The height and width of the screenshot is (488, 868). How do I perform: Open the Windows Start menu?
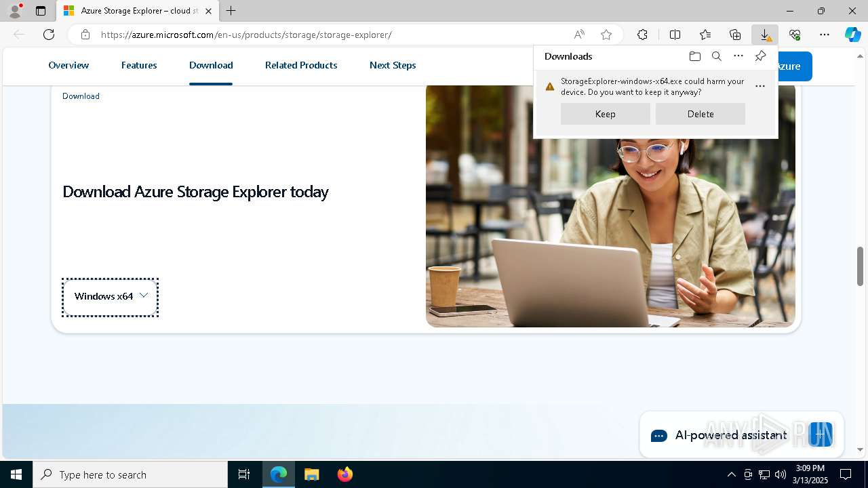click(x=16, y=474)
